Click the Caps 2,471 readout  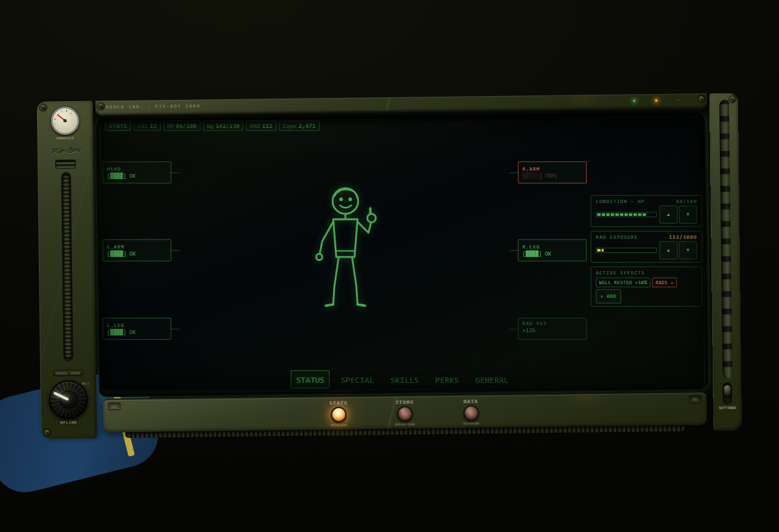point(299,126)
